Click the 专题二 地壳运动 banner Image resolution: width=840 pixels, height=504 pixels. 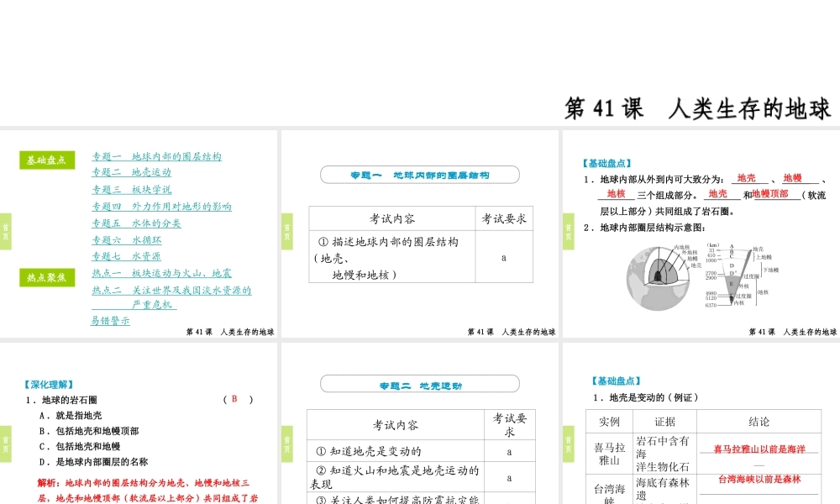pos(420,384)
